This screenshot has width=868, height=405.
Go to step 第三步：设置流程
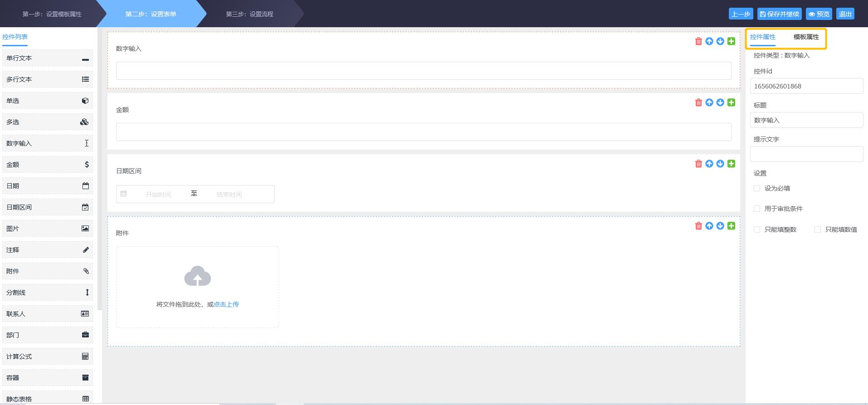pos(250,14)
